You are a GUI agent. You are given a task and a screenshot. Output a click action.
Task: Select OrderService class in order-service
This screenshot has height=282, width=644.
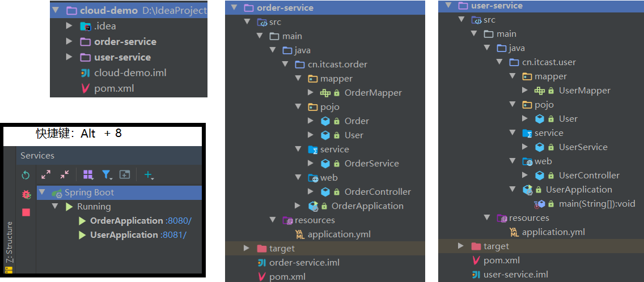372,164
